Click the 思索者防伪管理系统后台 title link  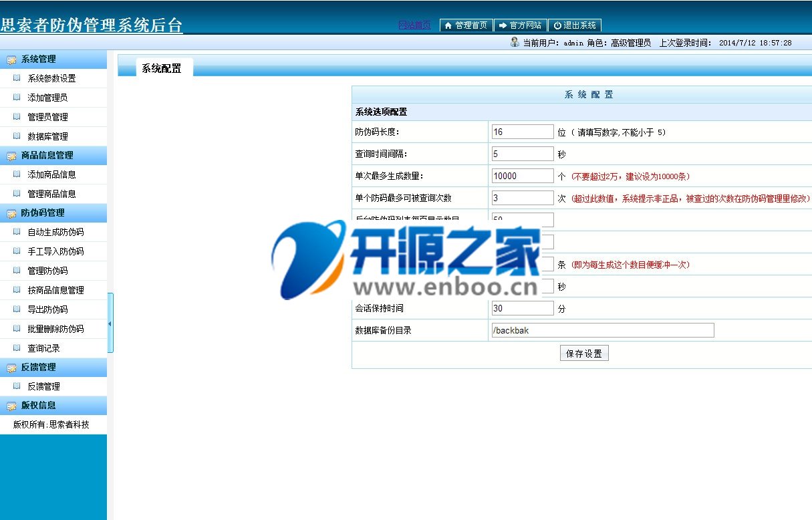point(92,25)
